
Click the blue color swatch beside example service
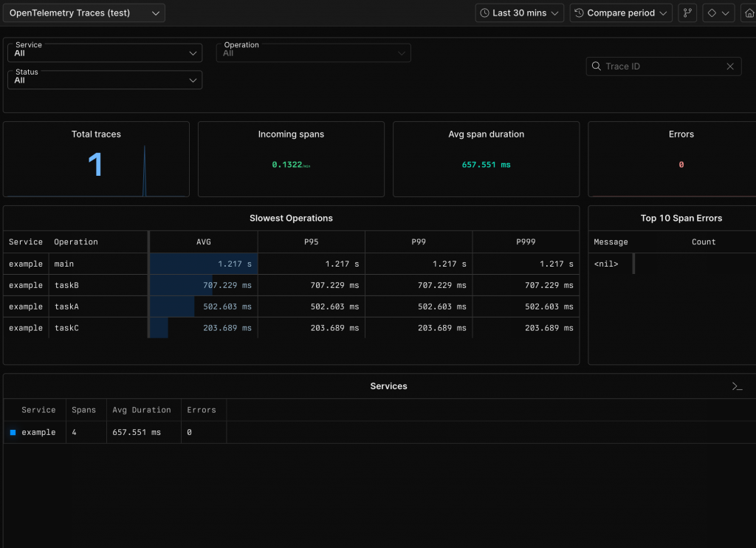[x=13, y=432]
